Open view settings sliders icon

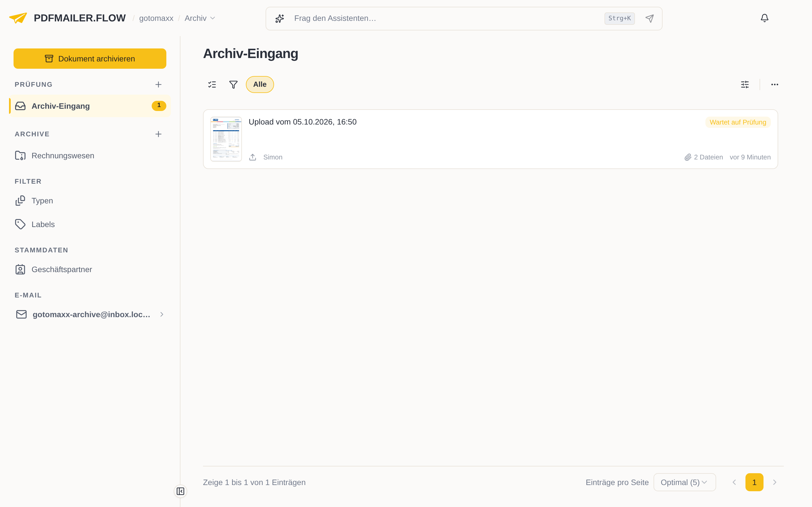click(745, 84)
